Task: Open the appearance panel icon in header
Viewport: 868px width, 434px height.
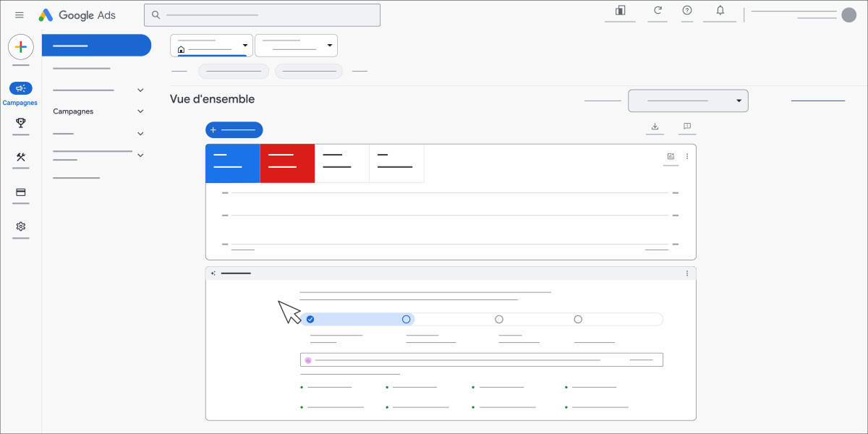Action: point(620,10)
